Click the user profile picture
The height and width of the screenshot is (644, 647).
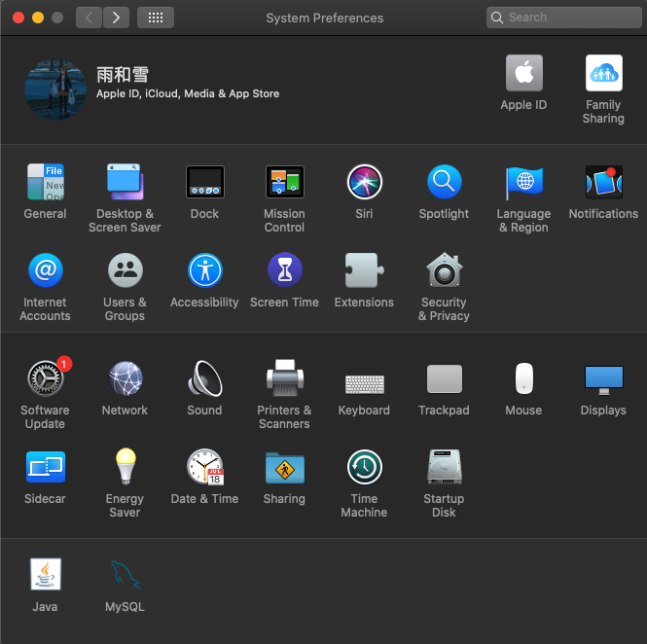tap(55, 89)
